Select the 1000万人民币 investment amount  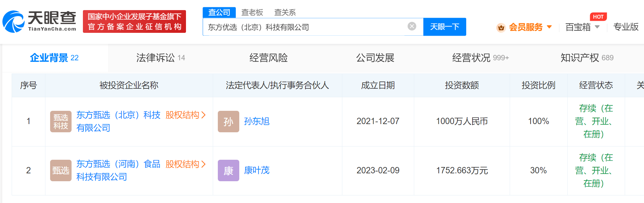click(462, 121)
